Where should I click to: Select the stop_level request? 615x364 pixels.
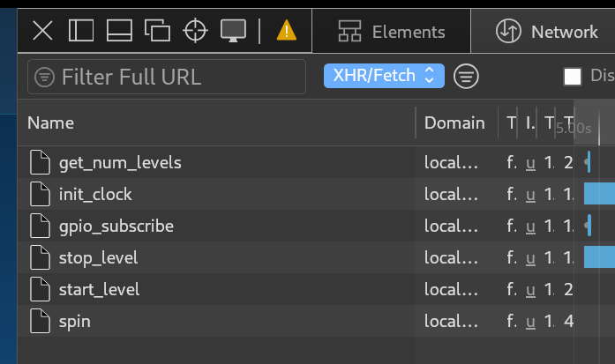[x=296, y=257]
